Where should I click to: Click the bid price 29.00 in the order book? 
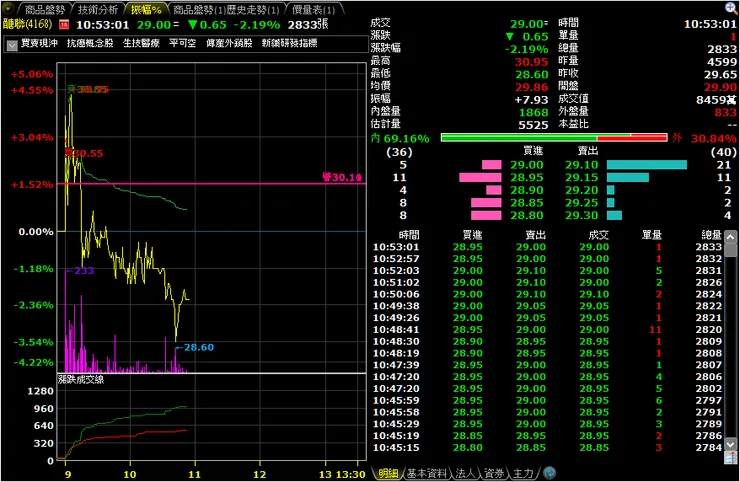click(x=527, y=165)
